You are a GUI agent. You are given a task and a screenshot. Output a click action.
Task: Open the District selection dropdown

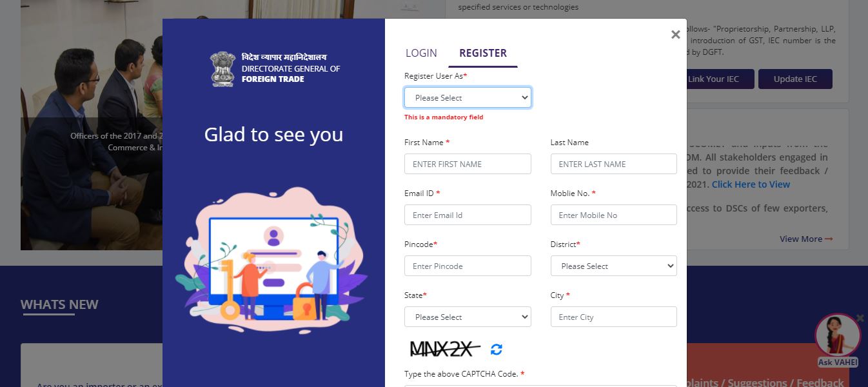pyautogui.click(x=613, y=265)
